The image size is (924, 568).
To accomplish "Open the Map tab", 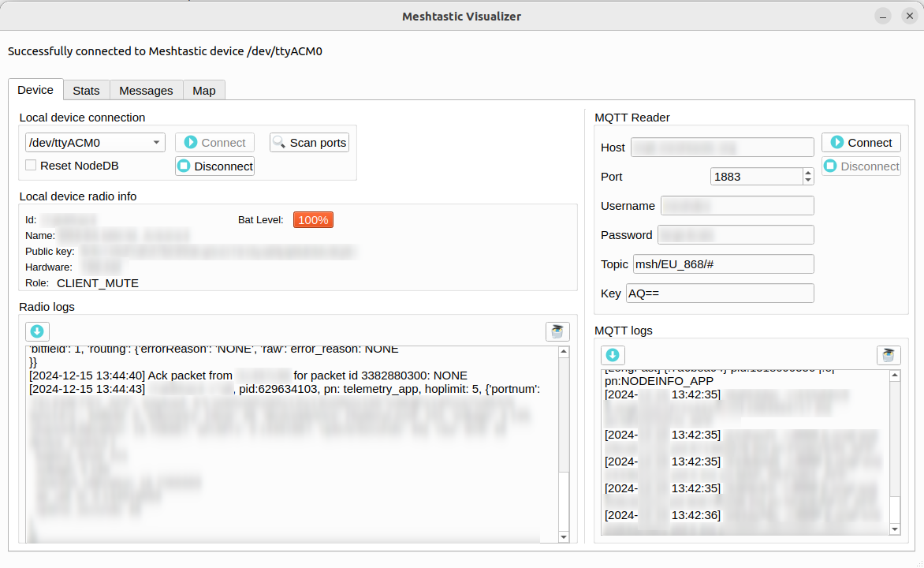I will [204, 90].
